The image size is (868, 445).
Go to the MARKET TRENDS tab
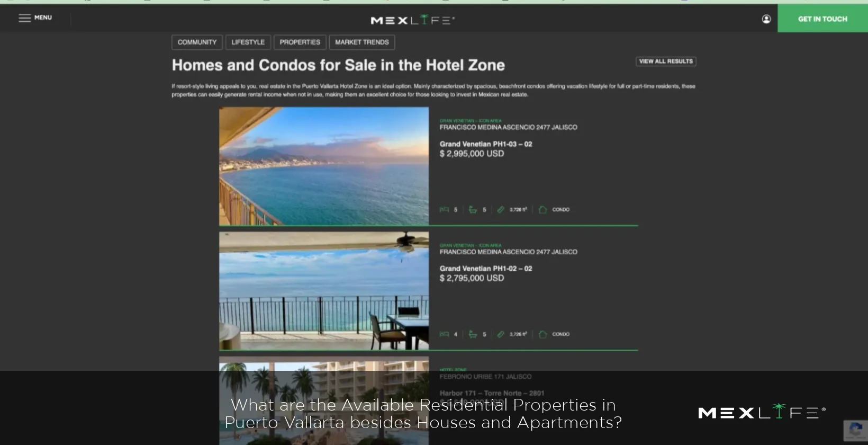click(x=362, y=42)
